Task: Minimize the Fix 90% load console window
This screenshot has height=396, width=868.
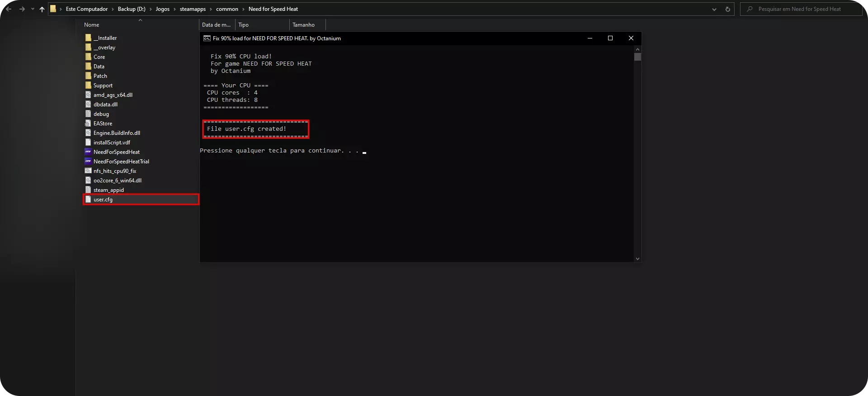Action: 590,38
